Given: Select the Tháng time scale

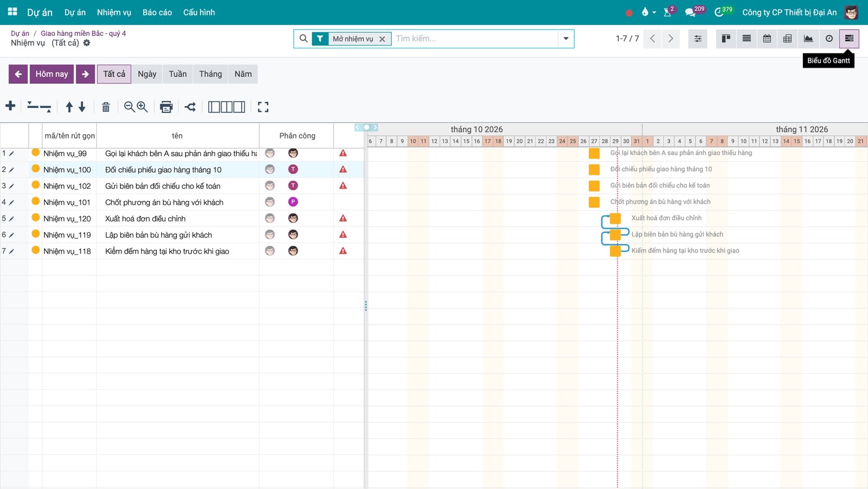Looking at the screenshot, I should click(211, 74).
